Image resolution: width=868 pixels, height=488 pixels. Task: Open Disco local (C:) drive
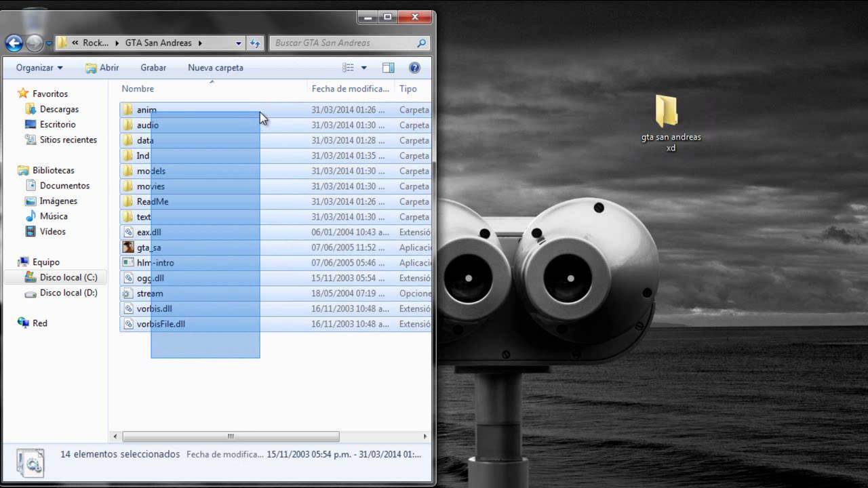coord(68,277)
